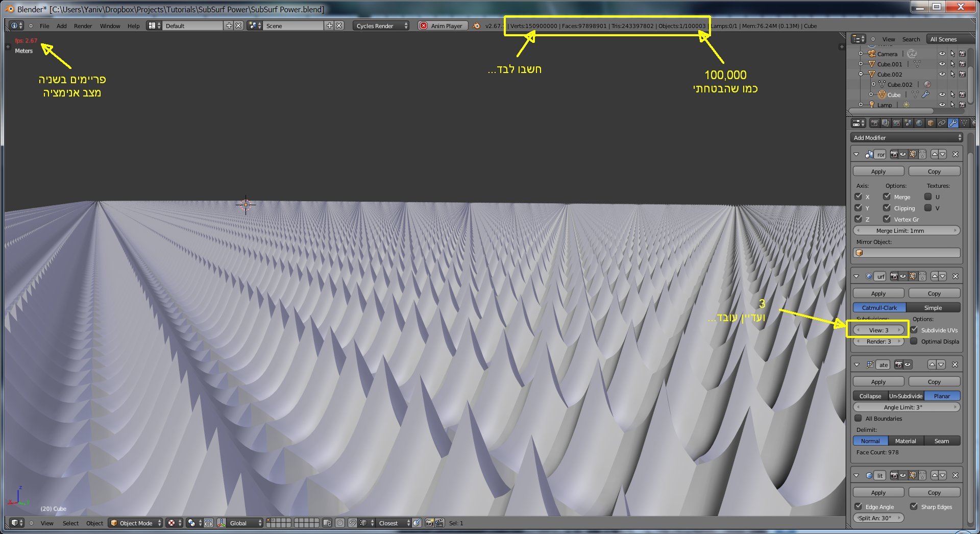Delete the Decimate modifier with its X

(955, 365)
